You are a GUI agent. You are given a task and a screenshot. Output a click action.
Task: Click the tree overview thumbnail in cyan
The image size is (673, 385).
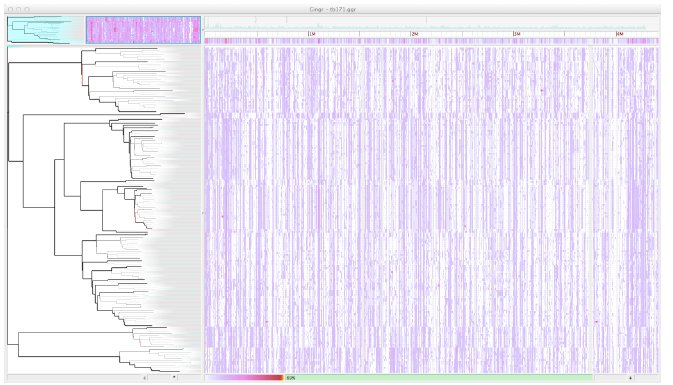(x=45, y=30)
